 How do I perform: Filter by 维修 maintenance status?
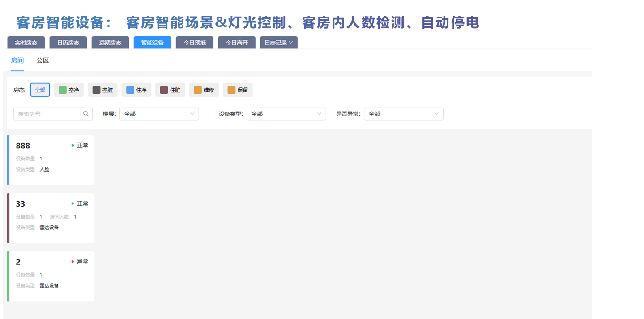pos(204,90)
